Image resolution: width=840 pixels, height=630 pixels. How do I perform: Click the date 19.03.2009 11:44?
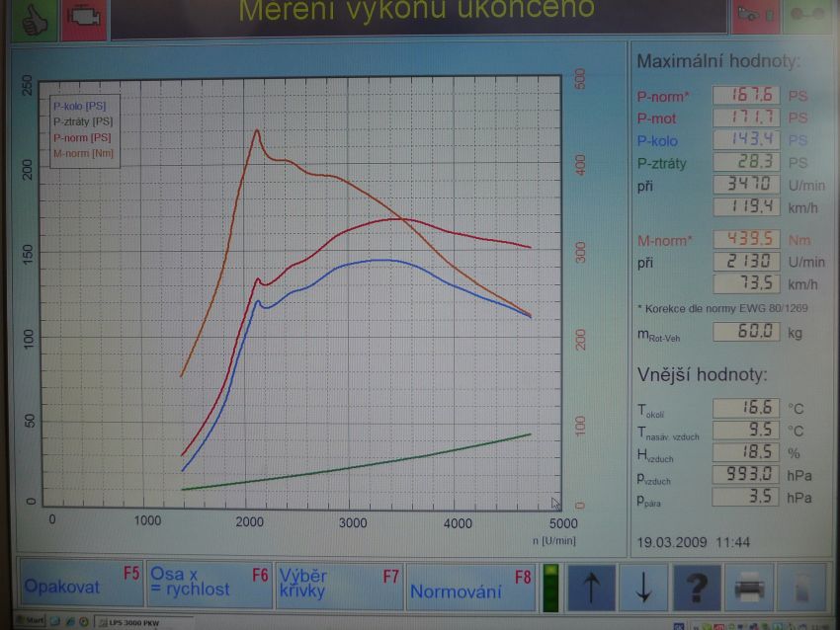693,542
